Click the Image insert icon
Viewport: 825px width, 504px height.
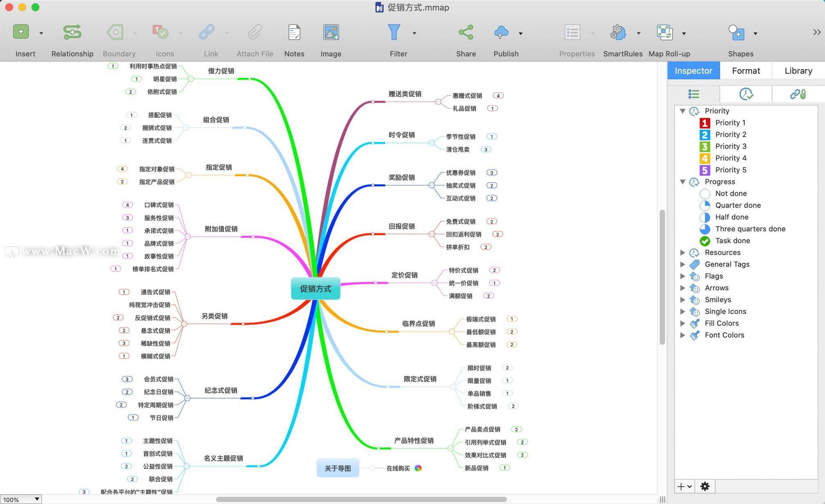(330, 32)
